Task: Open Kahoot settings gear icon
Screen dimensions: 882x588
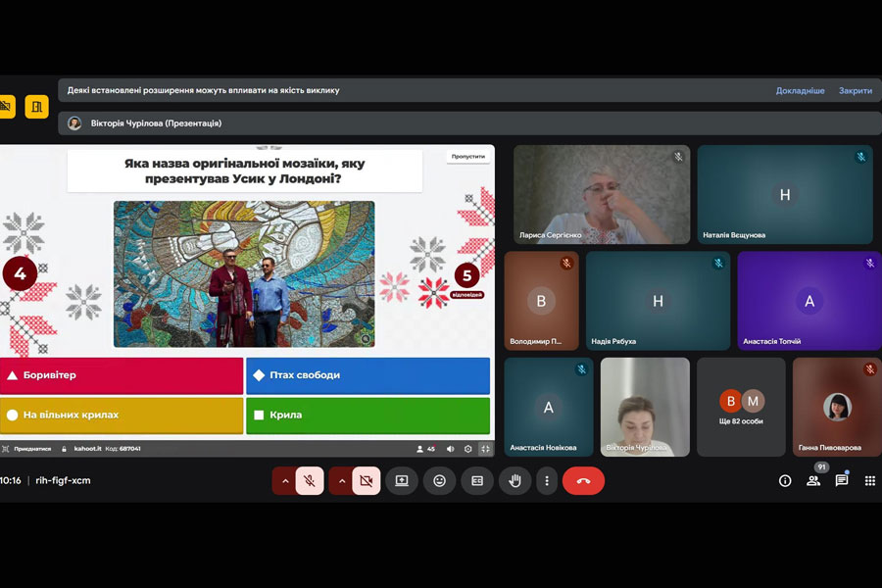Action: (x=468, y=449)
